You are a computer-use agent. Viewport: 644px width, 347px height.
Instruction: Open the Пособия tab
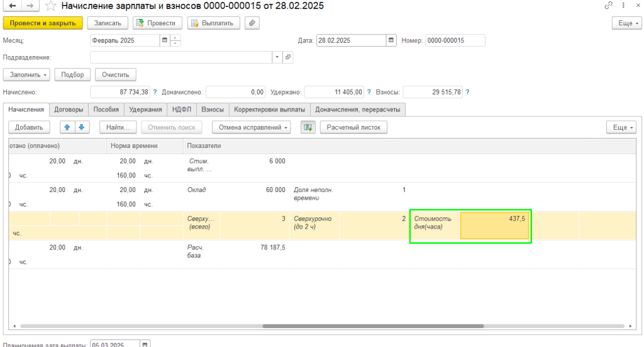[106, 110]
